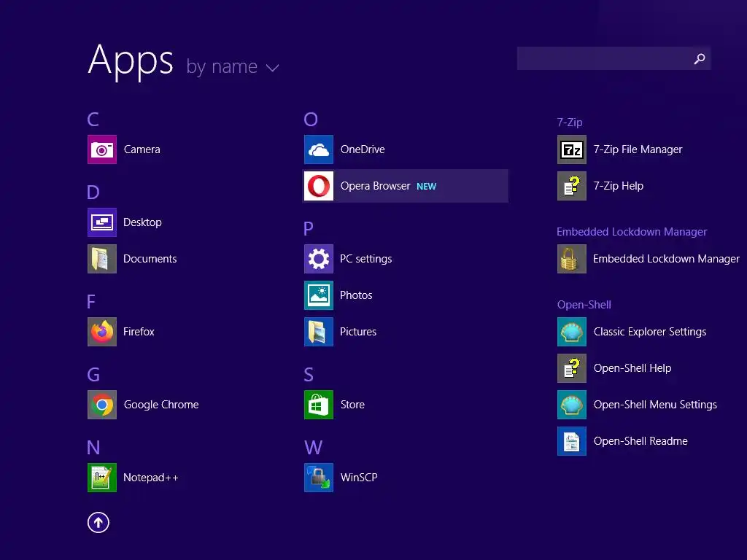This screenshot has height=560, width=747.
Task: Open OneDrive cloud icon
Action: (319, 149)
